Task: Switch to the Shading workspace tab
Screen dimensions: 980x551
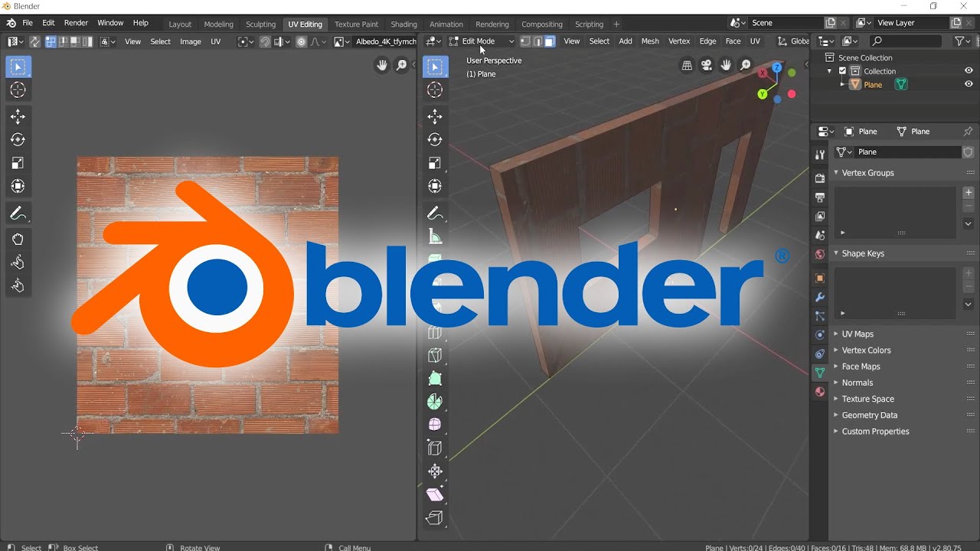Action: click(404, 24)
